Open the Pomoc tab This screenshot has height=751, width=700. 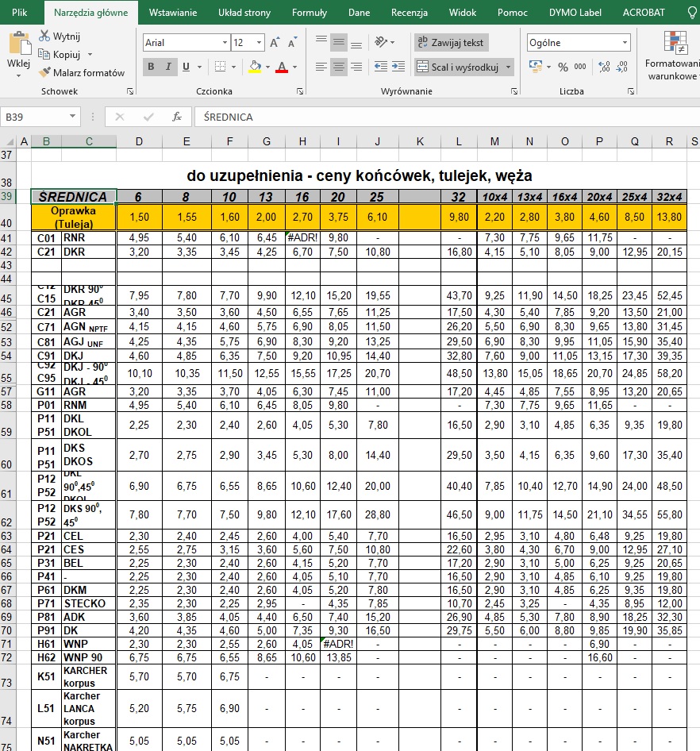tap(513, 13)
